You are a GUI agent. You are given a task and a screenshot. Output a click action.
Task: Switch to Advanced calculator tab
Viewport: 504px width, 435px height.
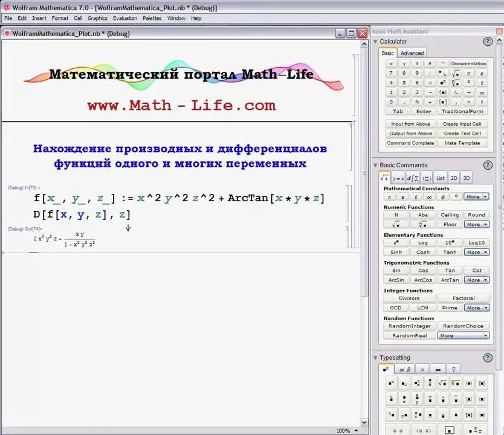[412, 53]
